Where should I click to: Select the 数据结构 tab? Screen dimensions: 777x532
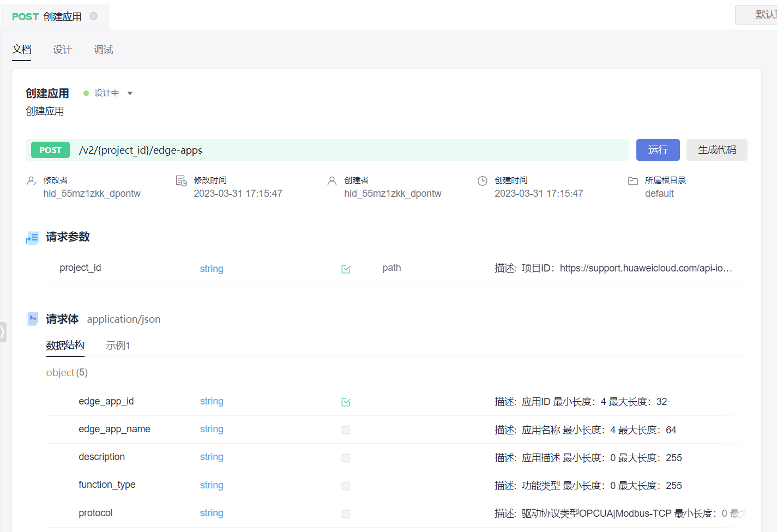[65, 346]
